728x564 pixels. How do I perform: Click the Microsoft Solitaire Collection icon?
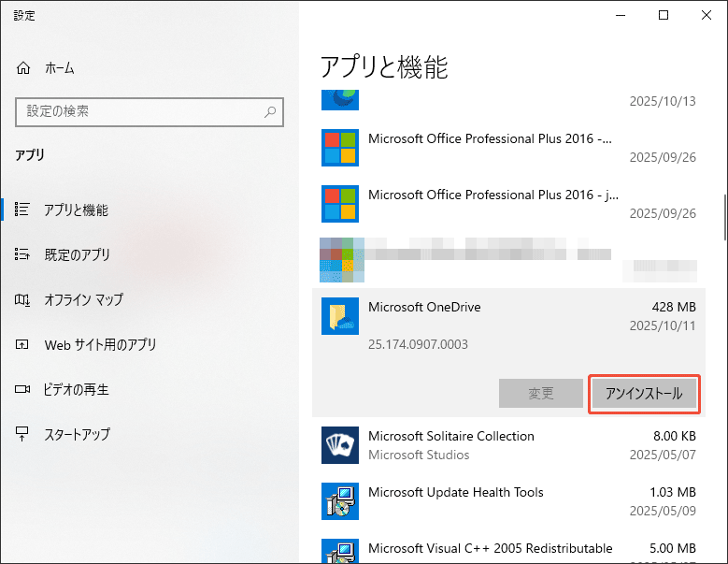pos(340,445)
